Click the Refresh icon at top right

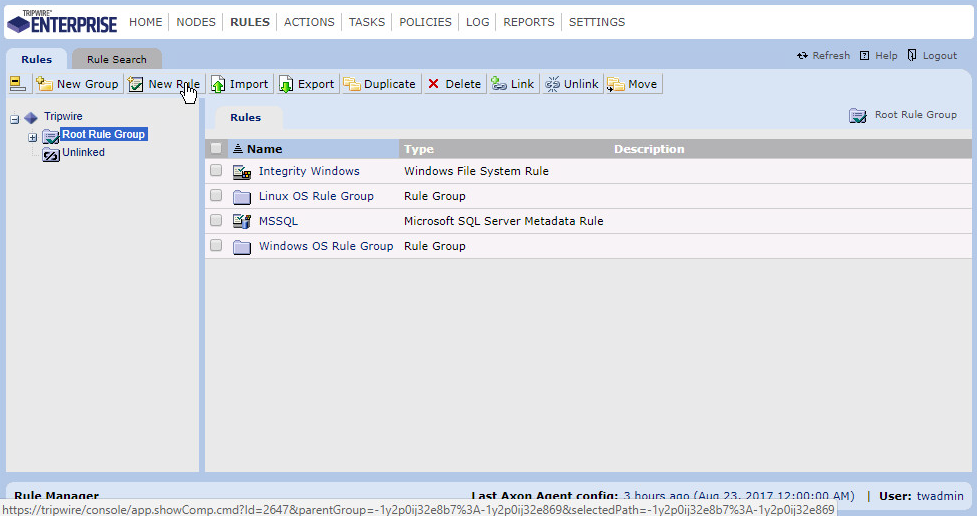coord(802,56)
